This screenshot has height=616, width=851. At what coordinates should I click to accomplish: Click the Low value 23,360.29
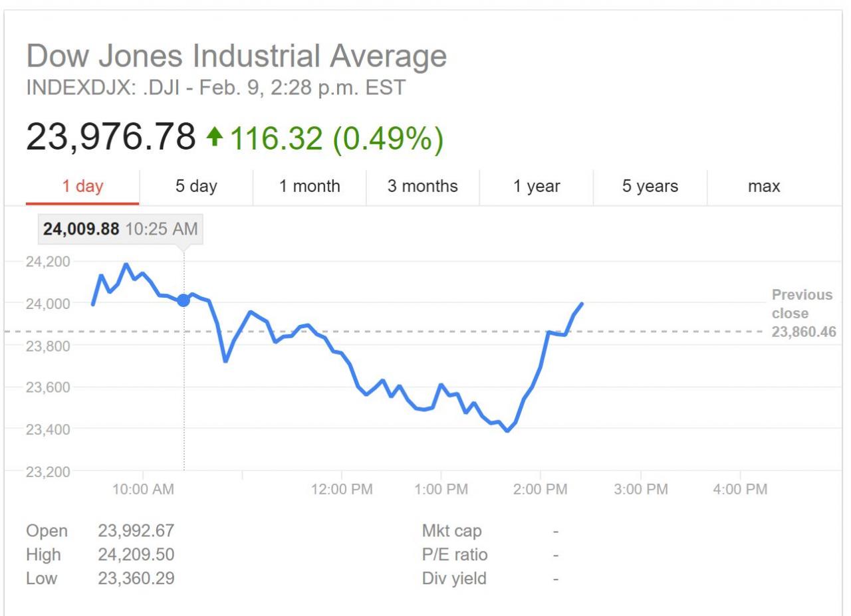(136, 578)
